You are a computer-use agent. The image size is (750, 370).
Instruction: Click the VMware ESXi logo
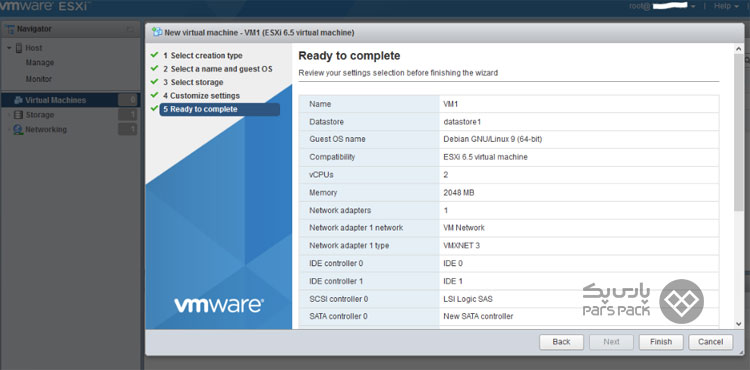click(x=44, y=7)
